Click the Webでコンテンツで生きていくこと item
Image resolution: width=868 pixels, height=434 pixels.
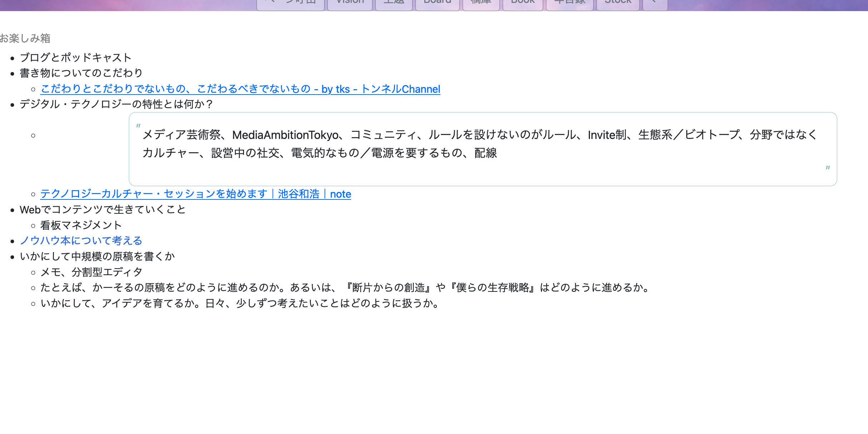pos(102,209)
